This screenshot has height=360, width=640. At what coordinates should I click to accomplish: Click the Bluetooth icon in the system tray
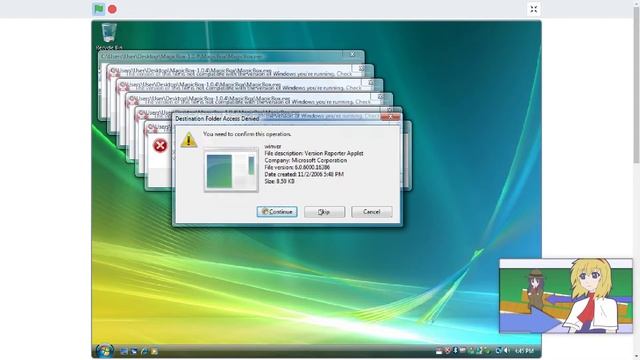pyautogui.click(x=455, y=350)
